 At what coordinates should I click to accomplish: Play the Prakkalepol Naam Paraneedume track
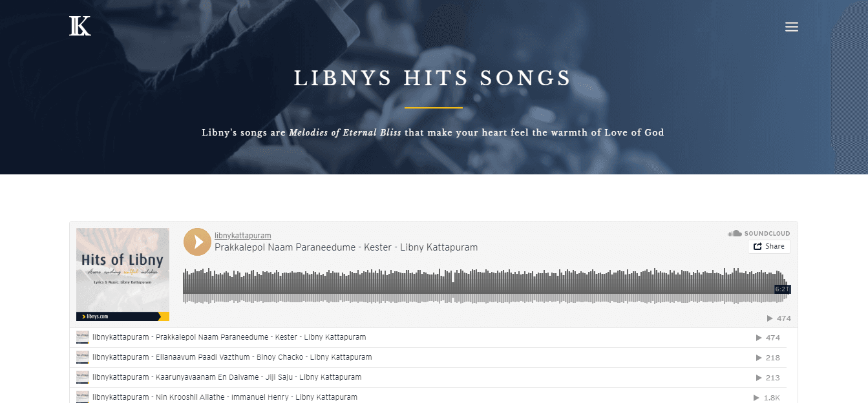point(197,242)
